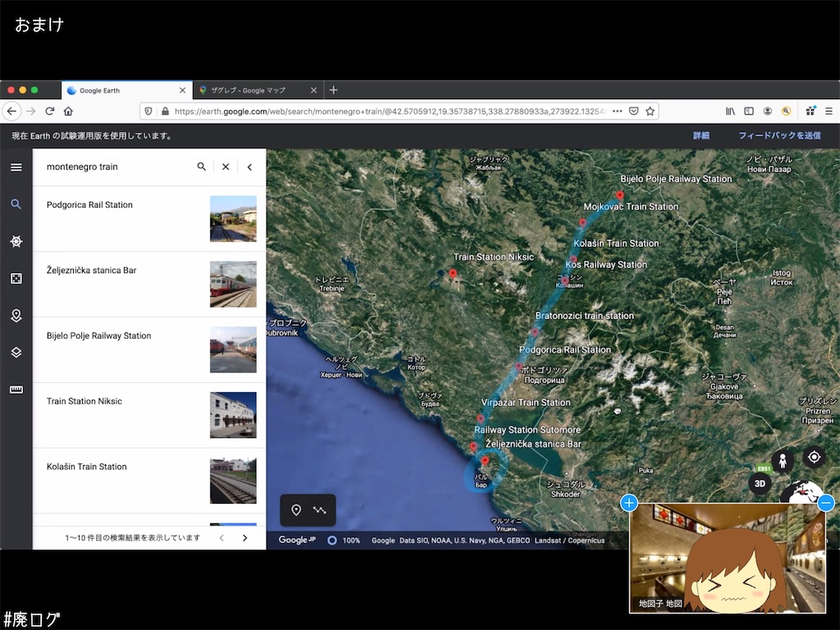Open a new browser tab
Screen dimensions: 840x630
point(333,90)
